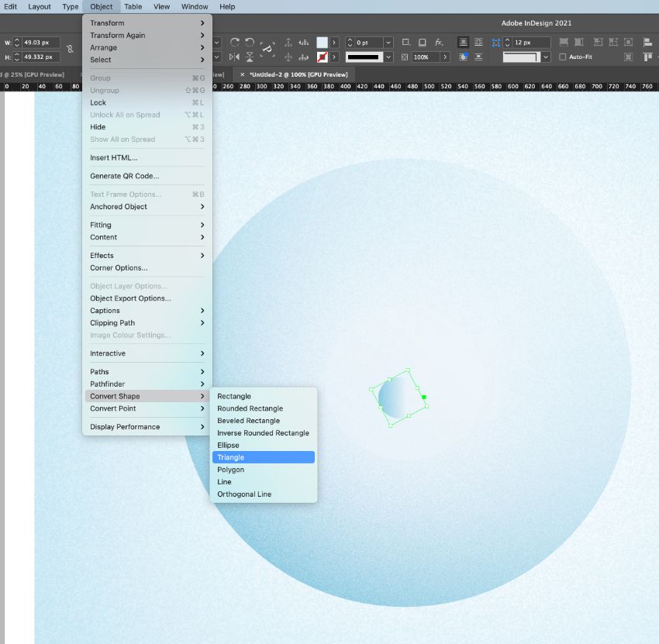The width and height of the screenshot is (659, 644).
Task: Open the Table menu in menu bar
Action: click(133, 6)
